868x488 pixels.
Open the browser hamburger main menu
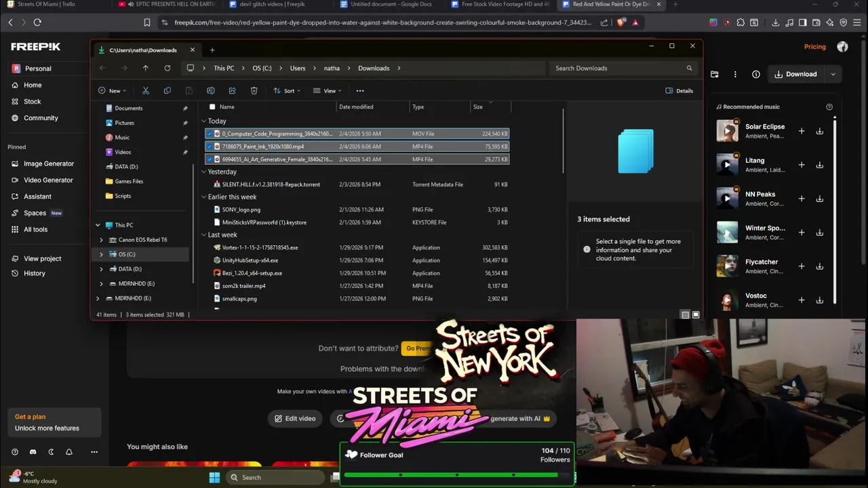tap(856, 22)
